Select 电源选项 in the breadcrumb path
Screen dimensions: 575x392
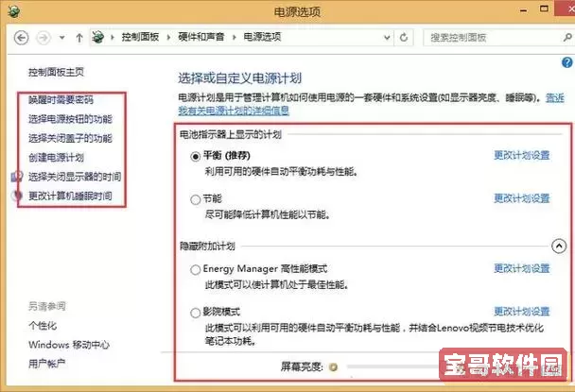pyautogui.click(x=262, y=37)
